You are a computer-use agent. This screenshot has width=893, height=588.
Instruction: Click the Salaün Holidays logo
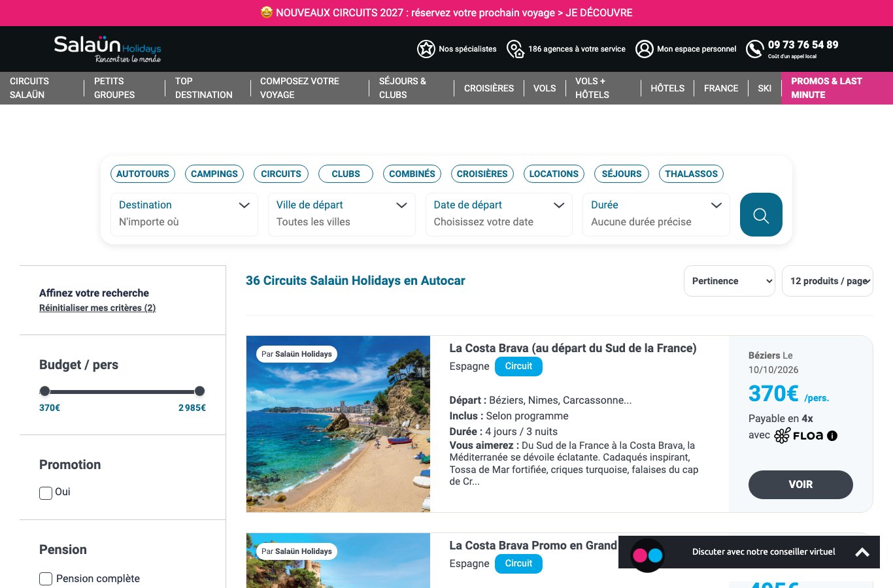(x=107, y=49)
